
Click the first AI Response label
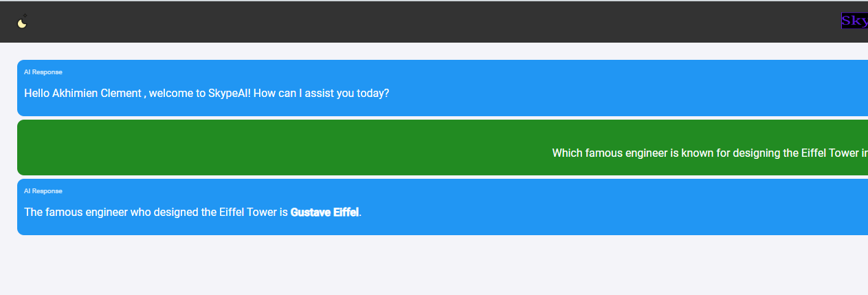[x=43, y=72]
